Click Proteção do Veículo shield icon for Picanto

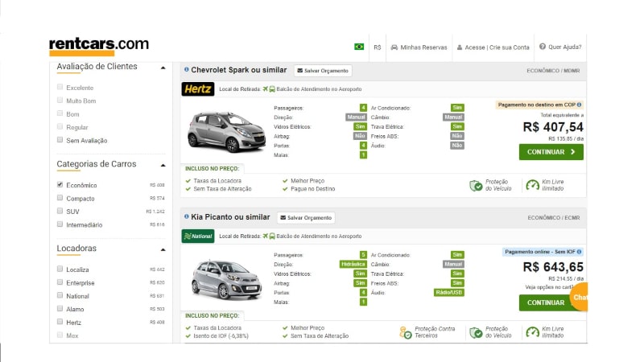[x=476, y=332]
